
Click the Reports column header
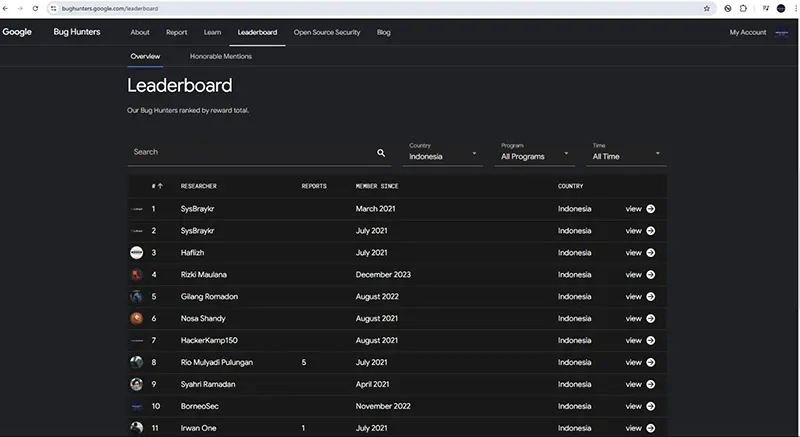[314, 186]
